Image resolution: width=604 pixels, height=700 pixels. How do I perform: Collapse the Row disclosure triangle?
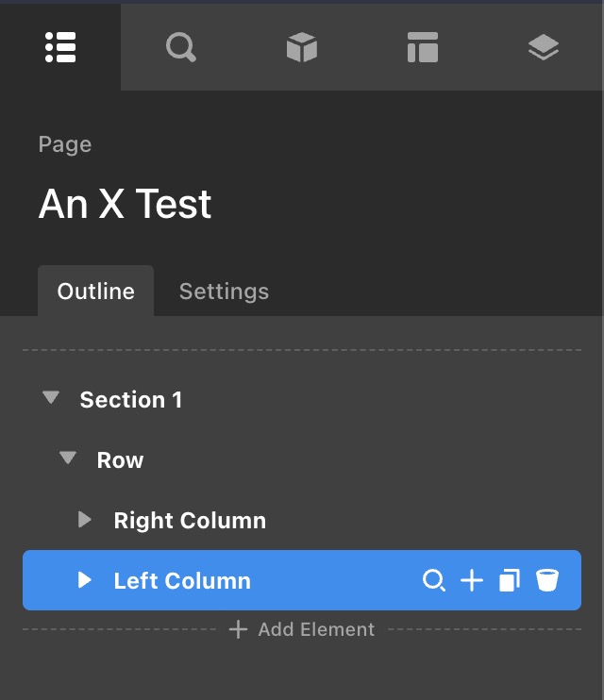(68, 459)
